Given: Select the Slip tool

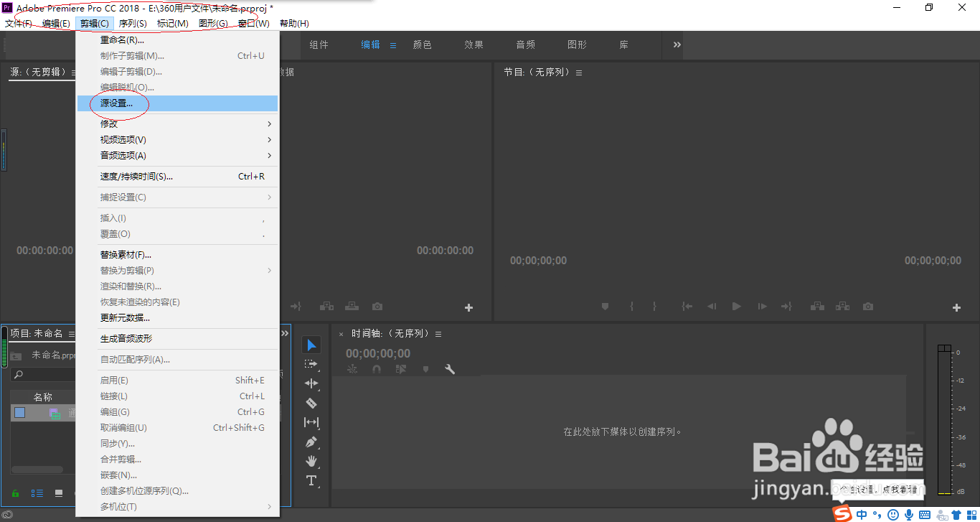Looking at the screenshot, I should pos(311,422).
